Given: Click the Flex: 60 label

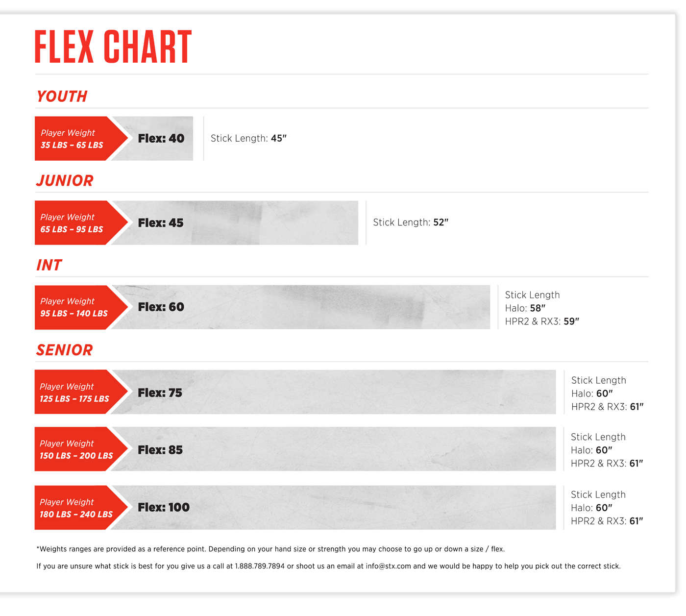Looking at the screenshot, I should pyautogui.click(x=161, y=307).
